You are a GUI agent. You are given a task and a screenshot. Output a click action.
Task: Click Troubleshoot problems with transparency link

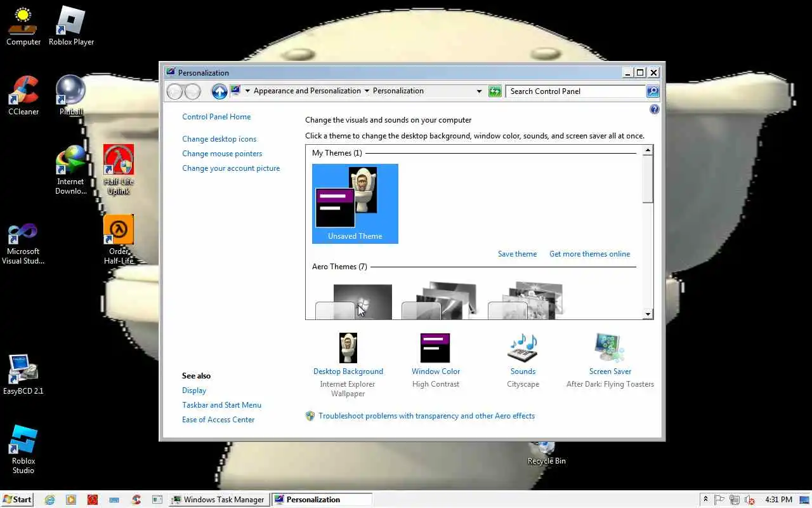426,416
